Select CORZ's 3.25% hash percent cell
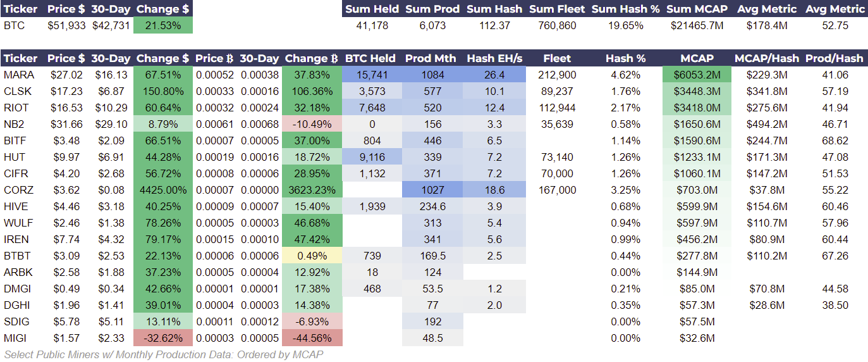Screen dimensions: 868x362 click(625, 190)
